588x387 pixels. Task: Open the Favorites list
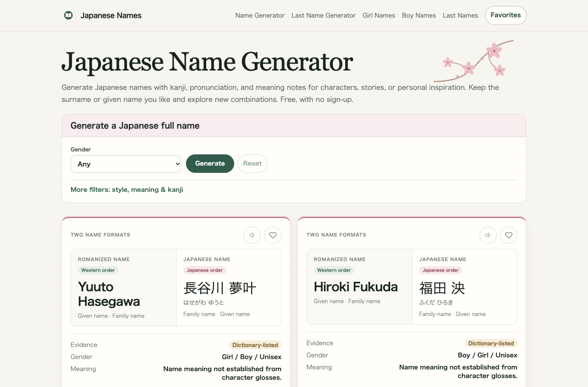tap(506, 15)
